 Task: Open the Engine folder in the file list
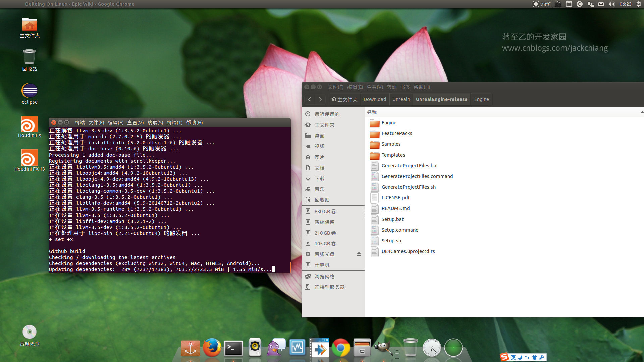pyautogui.click(x=388, y=123)
